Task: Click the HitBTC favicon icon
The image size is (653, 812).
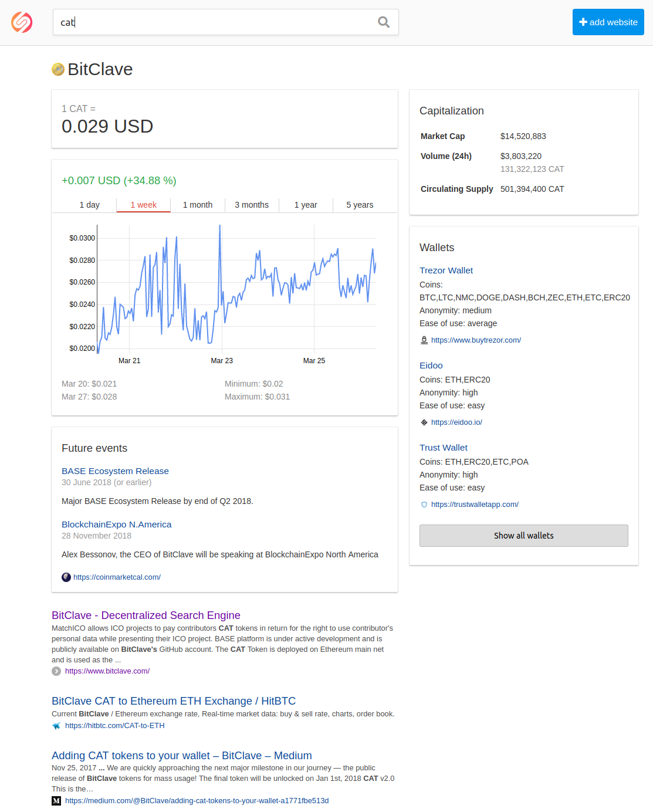Action: [x=56, y=726]
